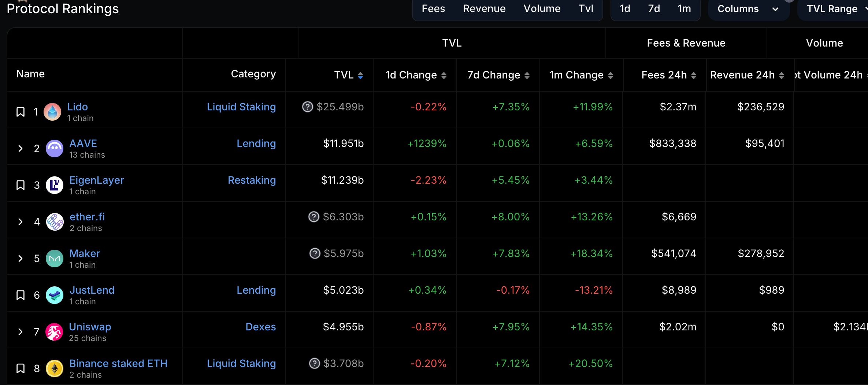
Task: Click the question mark beside Maker TVL
Action: (x=315, y=253)
